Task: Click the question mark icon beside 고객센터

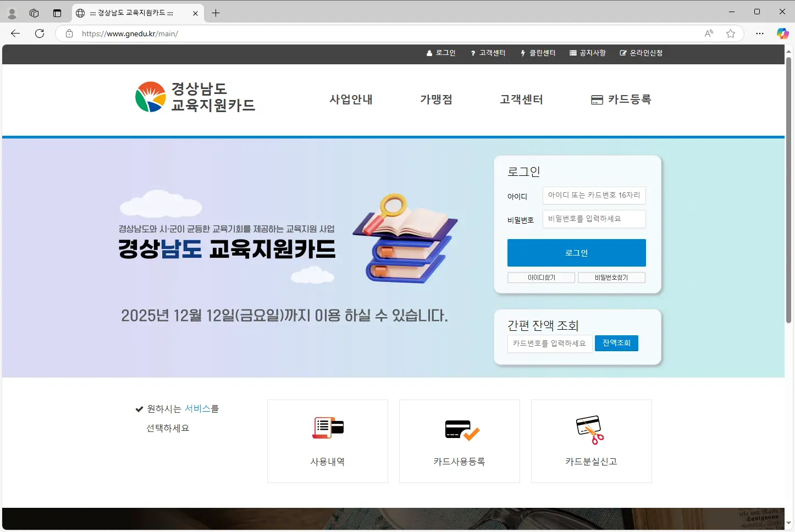Action: coord(473,53)
